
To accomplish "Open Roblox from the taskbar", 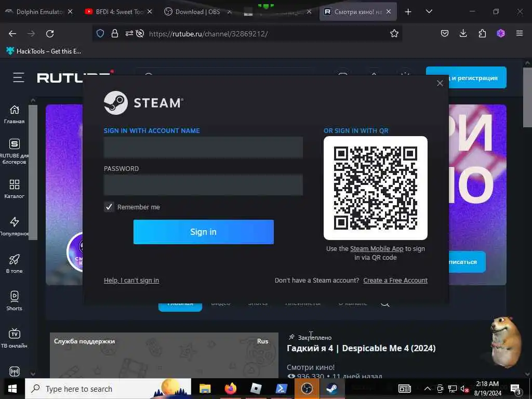I will 256,389.
